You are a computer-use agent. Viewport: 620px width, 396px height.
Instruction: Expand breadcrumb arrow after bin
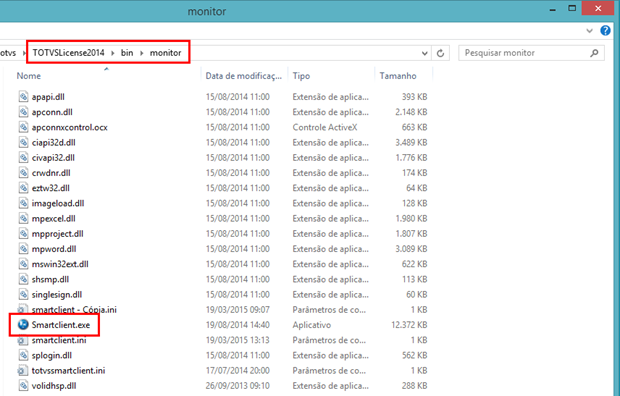coord(142,53)
